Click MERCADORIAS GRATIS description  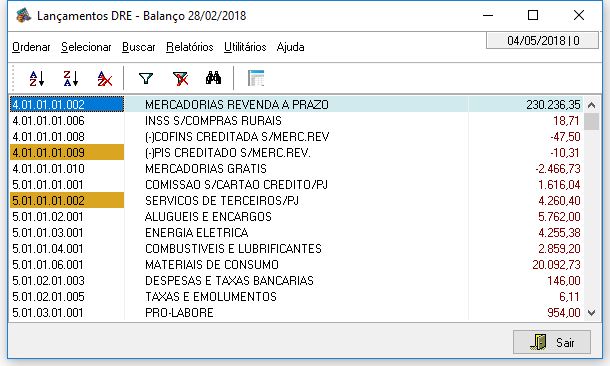pyautogui.click(x=206, y=168)
